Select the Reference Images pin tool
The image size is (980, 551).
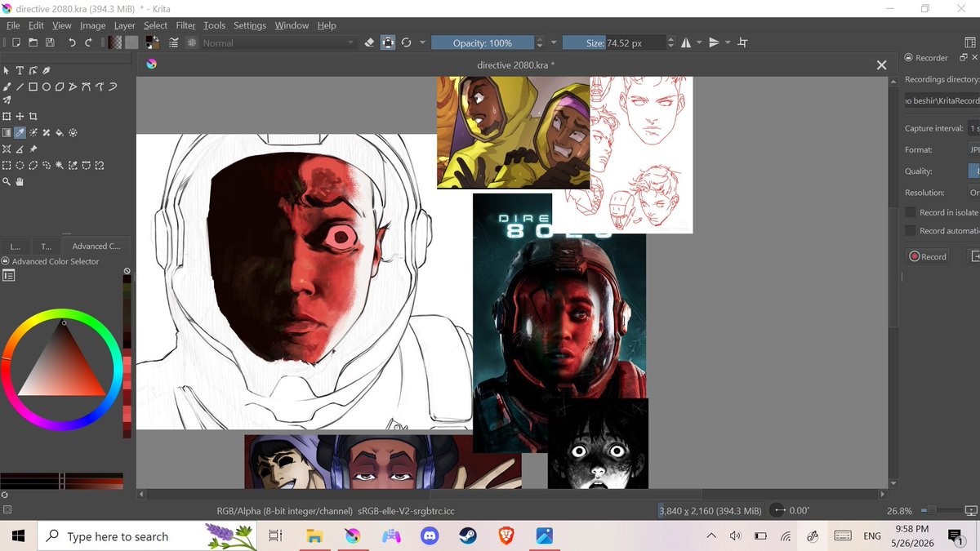pyautogui.click(x=33, y=149)
